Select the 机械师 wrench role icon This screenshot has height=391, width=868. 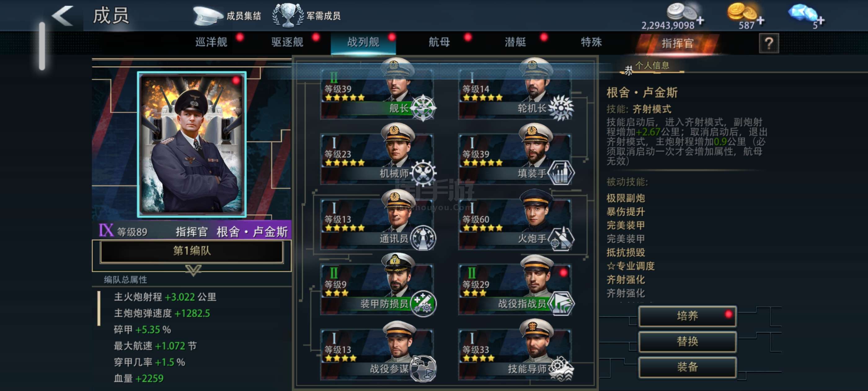(423, 173)
